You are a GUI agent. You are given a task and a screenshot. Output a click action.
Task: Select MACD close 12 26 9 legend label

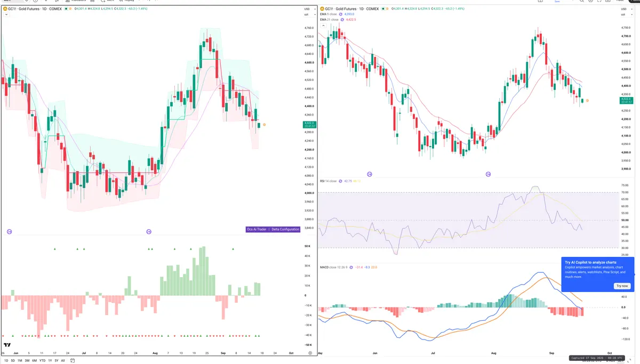pyautogui.click(x=334, y=267)
